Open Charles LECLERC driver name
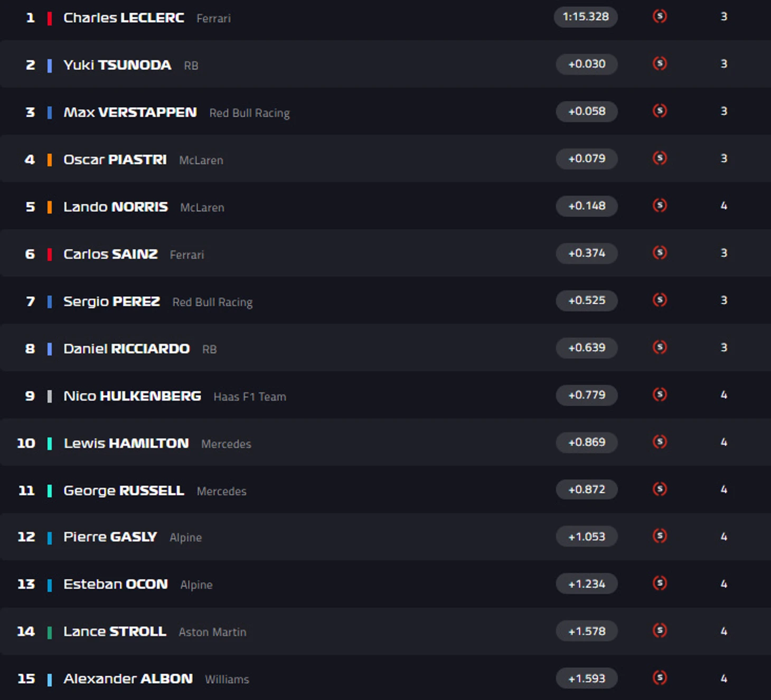 point(124,17)
